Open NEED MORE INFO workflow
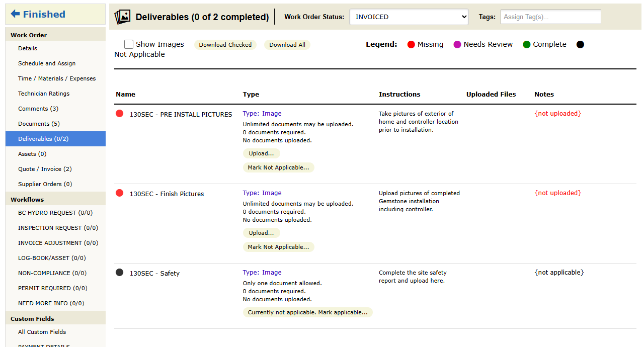The image size is (644, 347). pyautogui.click(x=55, y=303)
